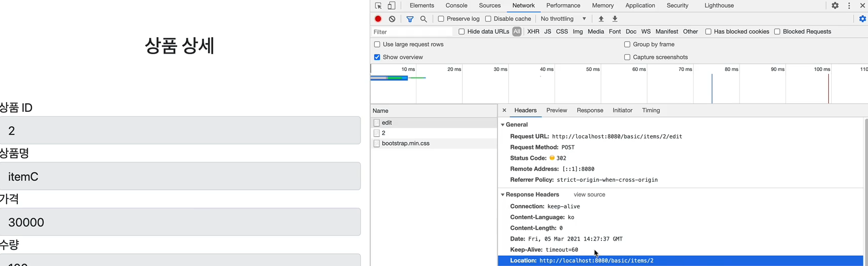Click the 상품 ID field showing 2

180,130
